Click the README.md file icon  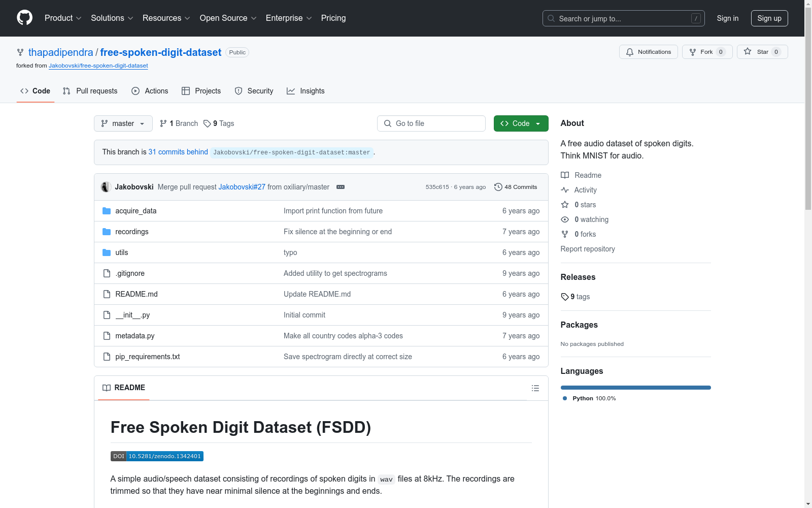tap(107, 294)
